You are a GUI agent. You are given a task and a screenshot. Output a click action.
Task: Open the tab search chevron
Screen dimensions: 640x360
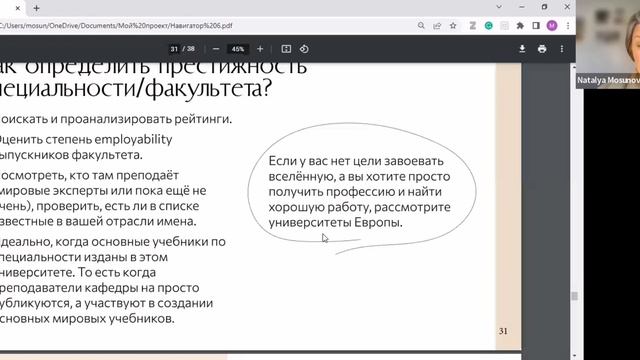click(499, 7)
